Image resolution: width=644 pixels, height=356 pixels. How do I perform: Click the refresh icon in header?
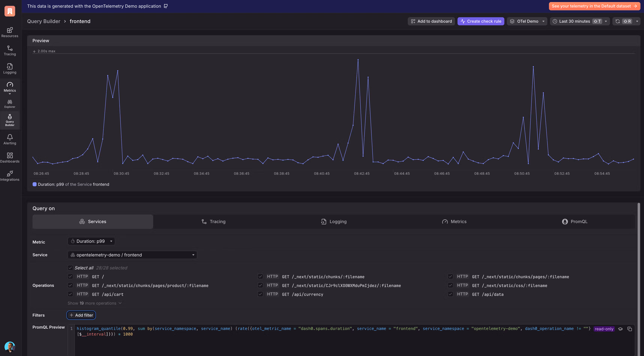tap(618, 21)
